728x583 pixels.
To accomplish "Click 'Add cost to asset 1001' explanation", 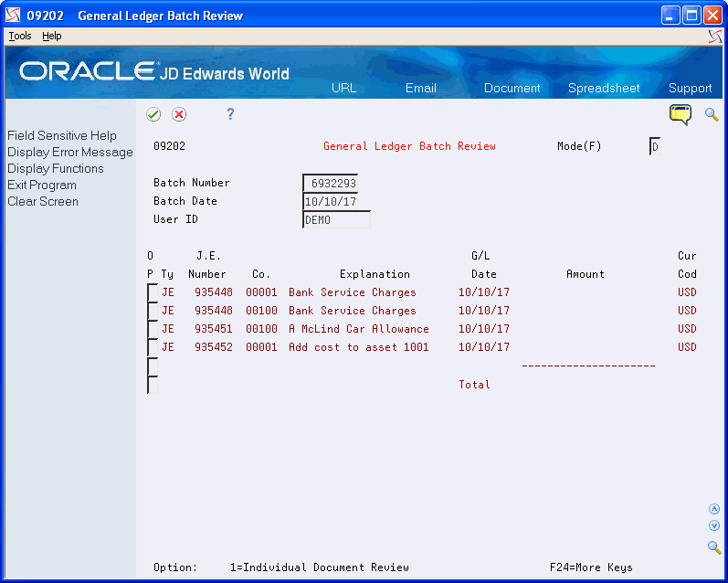I will click(x=358, y=347).
